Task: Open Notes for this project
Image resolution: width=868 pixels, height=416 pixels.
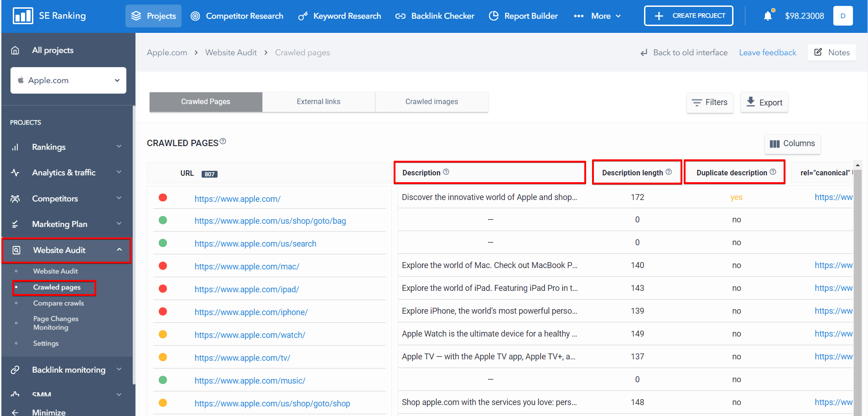Action: tap(832, 52)
